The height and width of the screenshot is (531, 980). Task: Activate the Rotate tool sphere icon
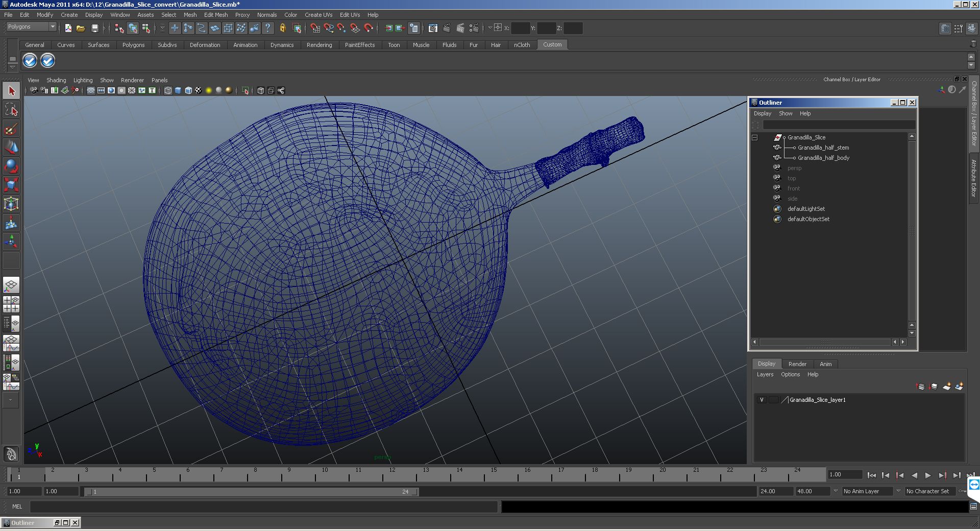(x=11, y=166)
